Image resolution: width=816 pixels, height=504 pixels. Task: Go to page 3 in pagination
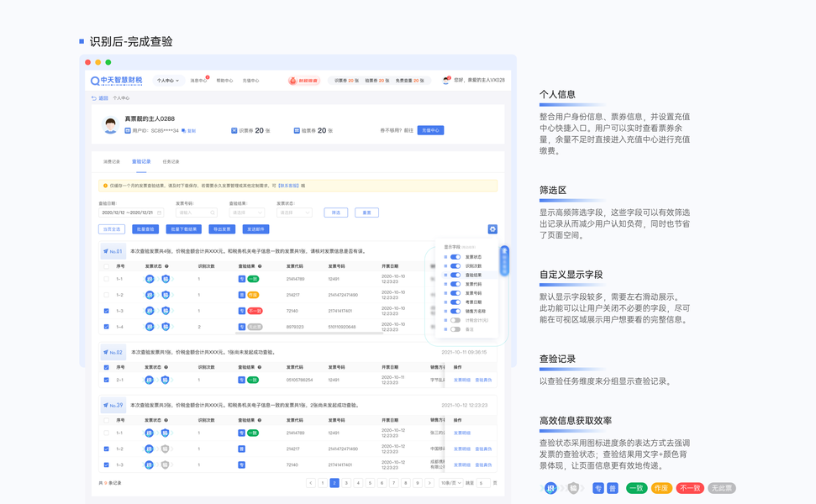tap(346, 483)
